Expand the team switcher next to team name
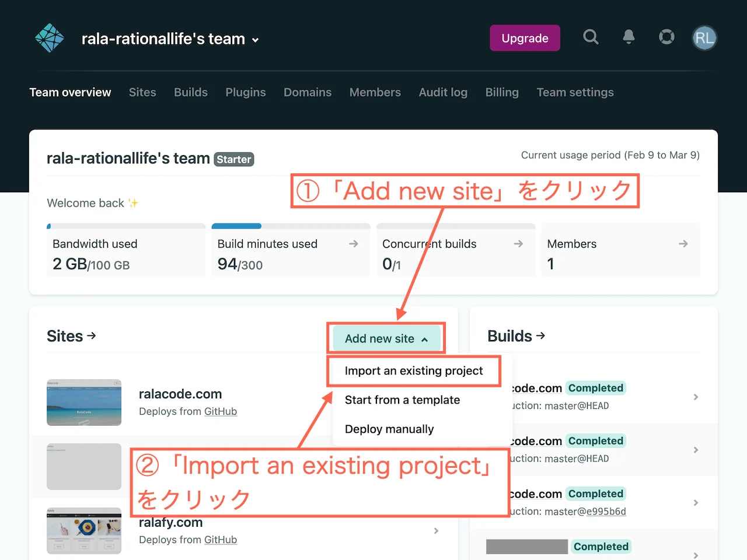This screenshot has height=560, width=747. pos(255,40)
